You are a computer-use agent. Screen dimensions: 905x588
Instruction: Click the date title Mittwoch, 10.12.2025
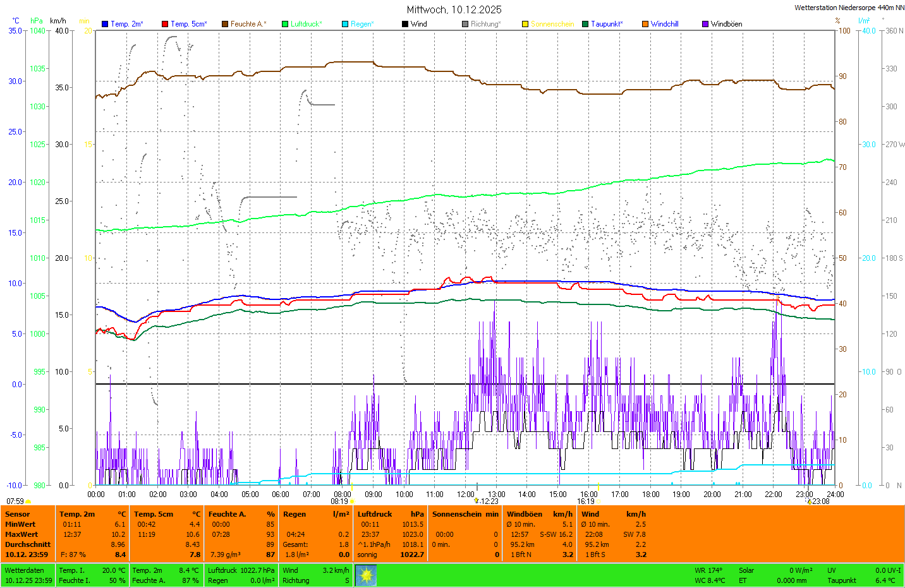click(454, 9)
